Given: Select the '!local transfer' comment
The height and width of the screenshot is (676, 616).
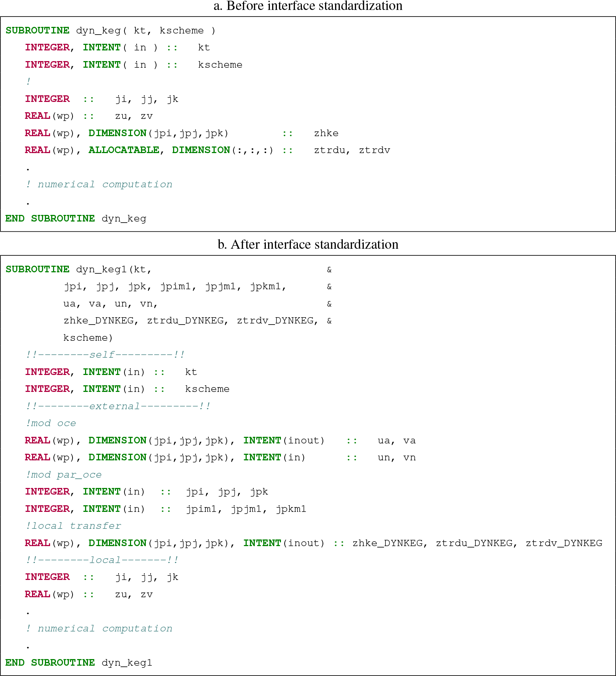Looking at the screenshot, I should point(73,526).
